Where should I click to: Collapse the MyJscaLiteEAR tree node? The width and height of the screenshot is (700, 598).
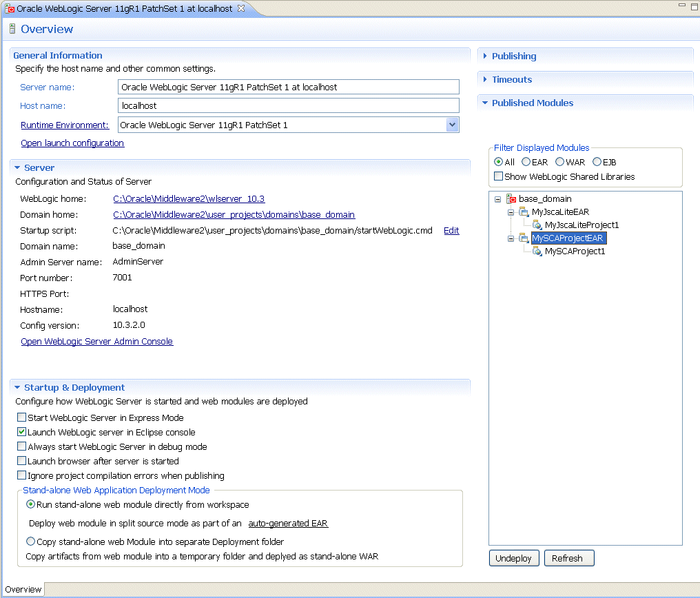click(511, 212)
